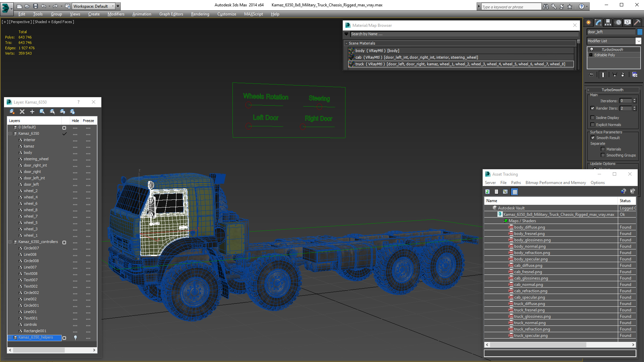Click the New Scene icon in quick access toolbar
644x362 pixels.
coord(19,6)
